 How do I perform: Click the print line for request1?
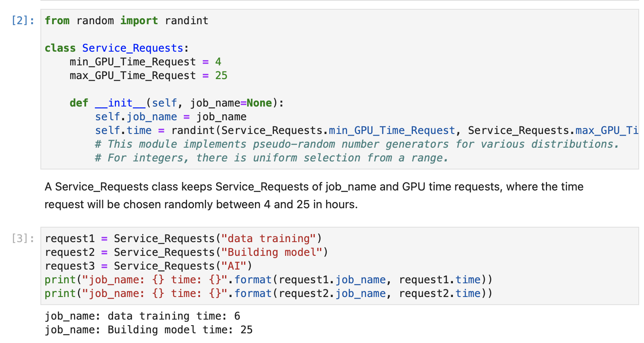coord(268,280)
